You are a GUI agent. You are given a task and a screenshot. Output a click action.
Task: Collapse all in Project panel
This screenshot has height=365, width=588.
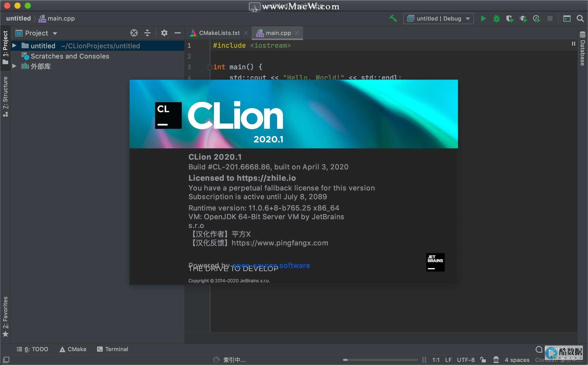[x=147, y=33]
